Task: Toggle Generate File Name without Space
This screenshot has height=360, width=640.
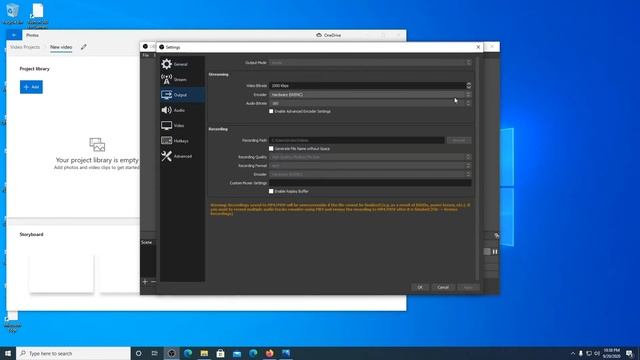Action: tap(271, 149)
